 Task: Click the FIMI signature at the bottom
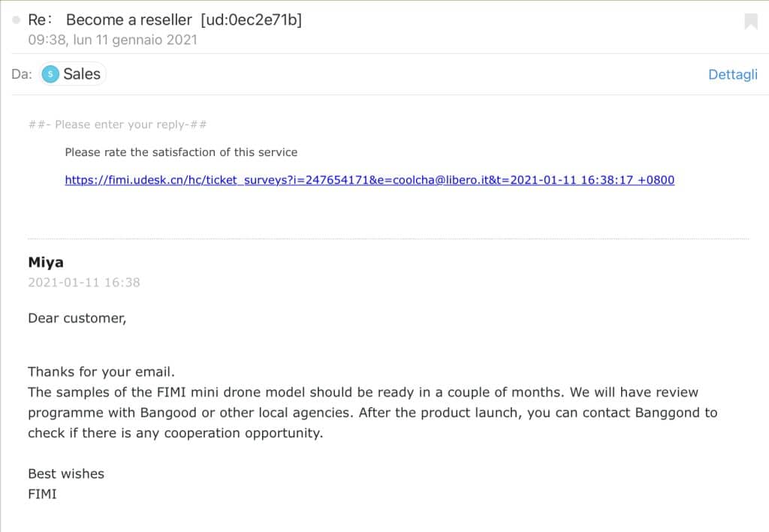coord(42,494)
